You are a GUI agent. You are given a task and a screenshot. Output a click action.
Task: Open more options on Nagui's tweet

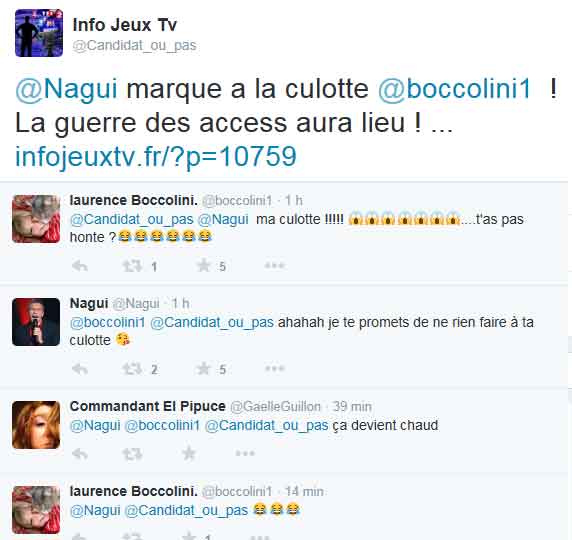pyautogui.click(x=274, y=369)
